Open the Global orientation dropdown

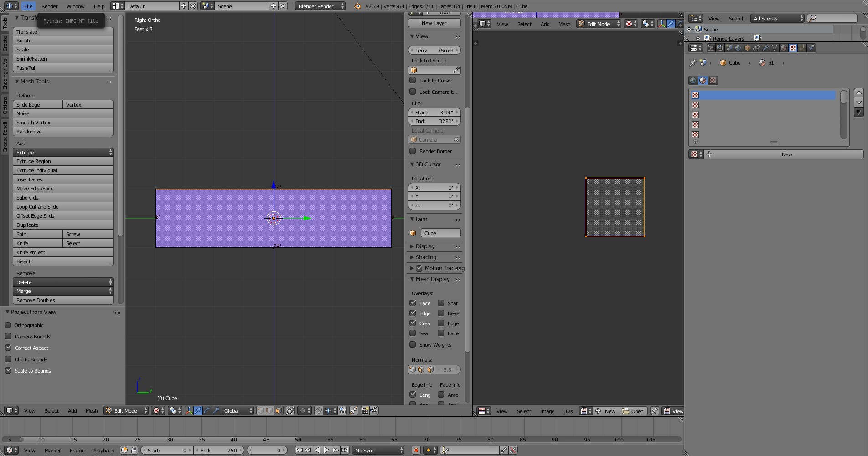(237, 410)
